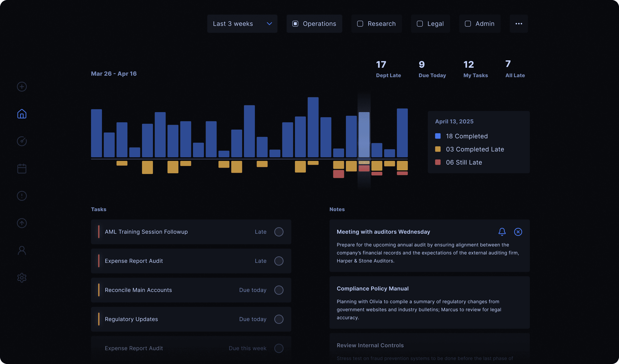Uncheck the Operations filter checkbox
Viewport: 619px width, 364px height.
coord(295,24)
